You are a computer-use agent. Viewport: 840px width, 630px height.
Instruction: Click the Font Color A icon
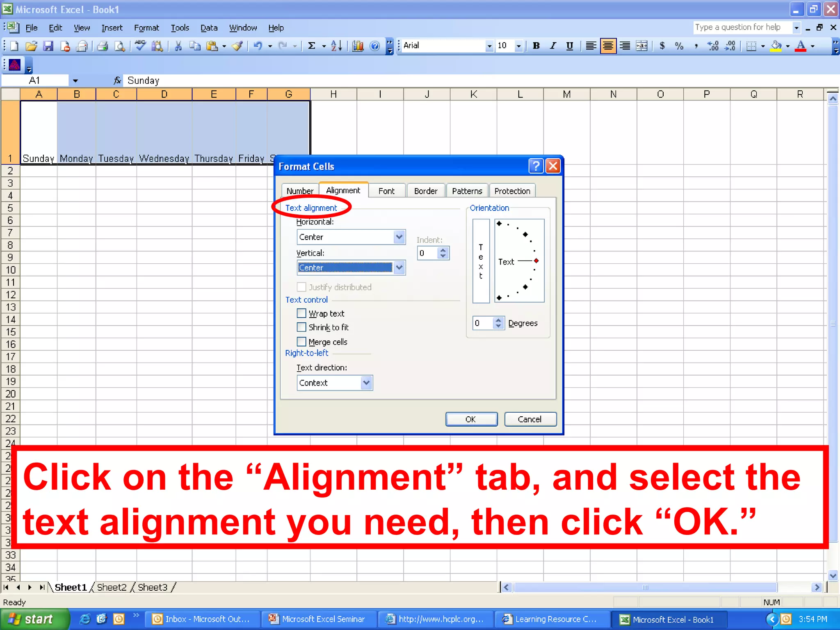click(x=801, y=46)
